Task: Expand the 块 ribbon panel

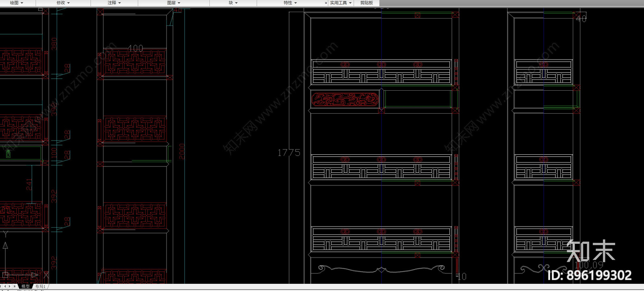Action: point(233,3)
